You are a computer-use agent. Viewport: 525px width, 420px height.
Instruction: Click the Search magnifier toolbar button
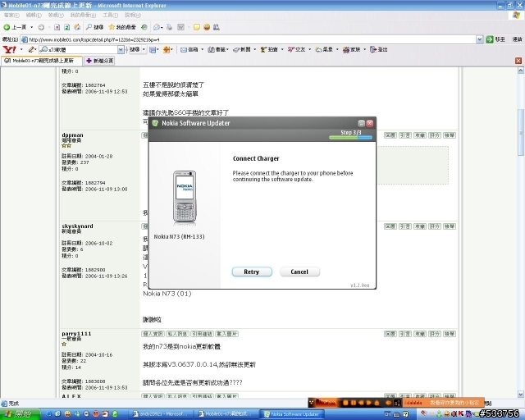pyautogui.click(x=94, y=27)
